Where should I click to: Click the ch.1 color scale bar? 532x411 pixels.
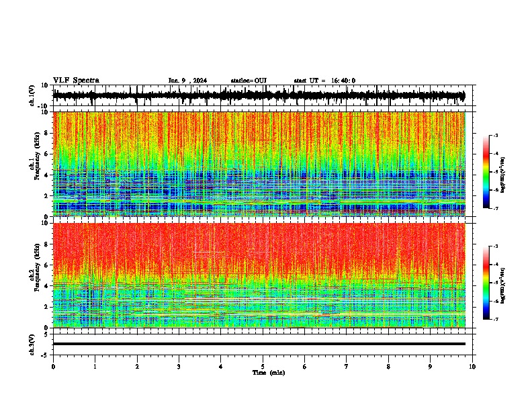[x=486, y=172]
